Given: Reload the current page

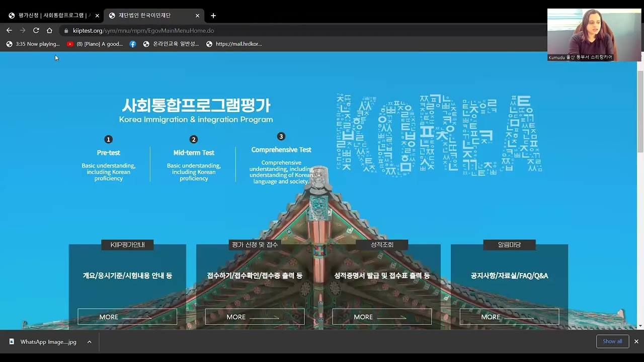Looking at the screenshot, I should pyautogui.click(x=36, y=30).
